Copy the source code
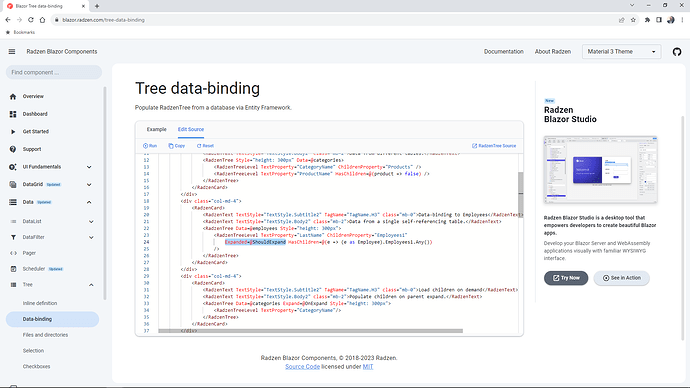Screen dimensions: 690x388 pos(176,146)
